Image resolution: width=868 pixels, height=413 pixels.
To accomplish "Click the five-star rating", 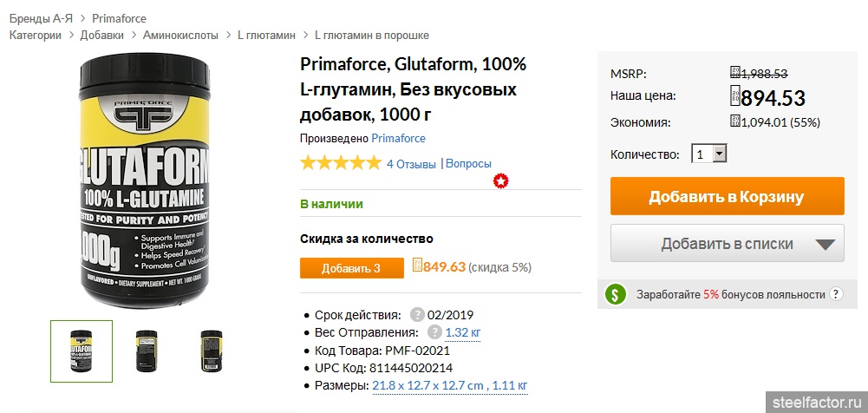I will pos(340,163).
